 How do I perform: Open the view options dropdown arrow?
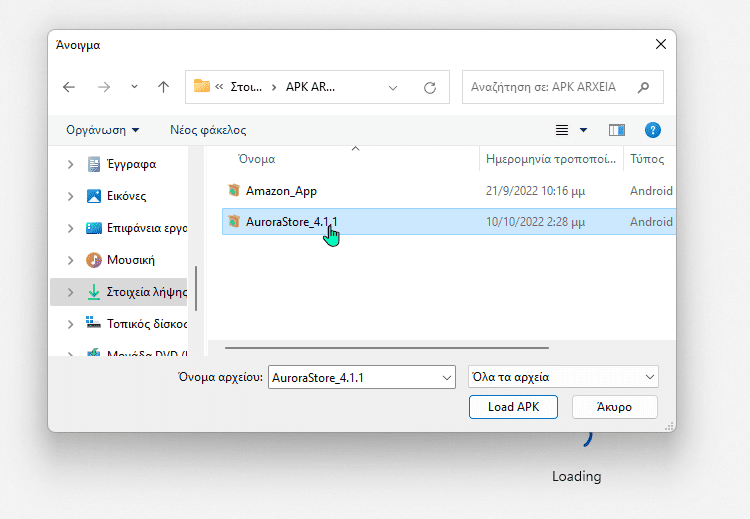coord(584,130)
